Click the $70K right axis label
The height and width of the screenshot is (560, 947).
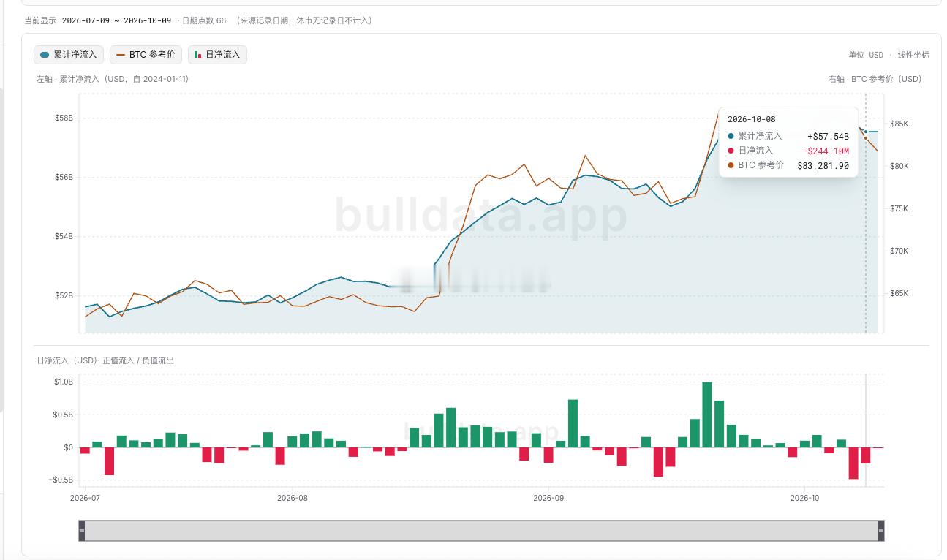pos(899,251)
